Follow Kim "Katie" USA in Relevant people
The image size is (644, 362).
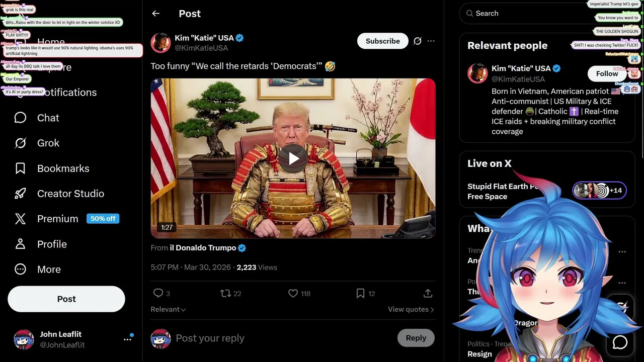pyautogui.click(x=607, y=73)
